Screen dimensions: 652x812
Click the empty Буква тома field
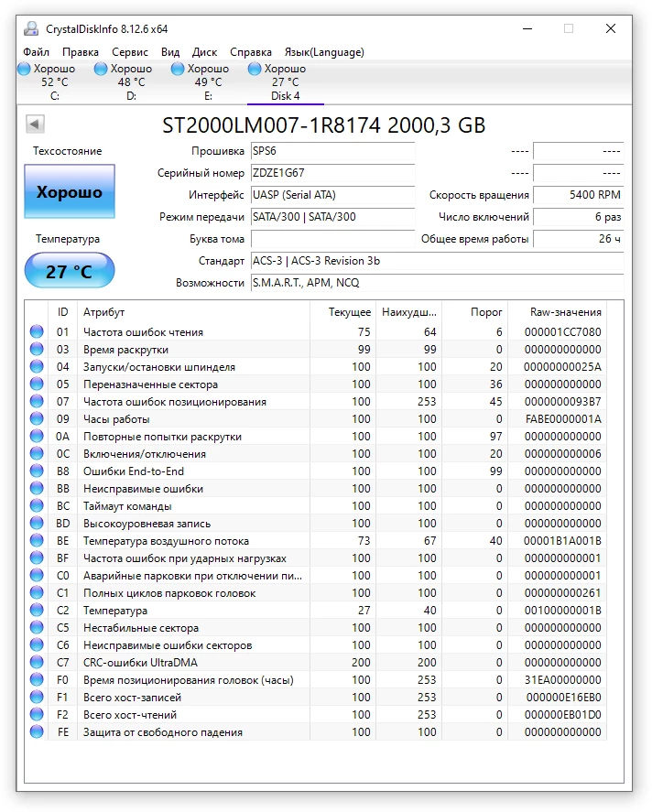click(333, 239)
